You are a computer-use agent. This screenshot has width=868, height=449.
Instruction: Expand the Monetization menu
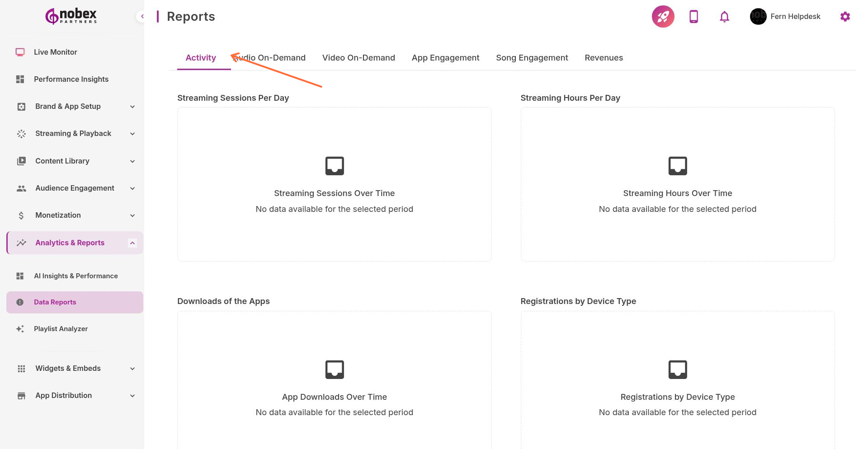132,215
